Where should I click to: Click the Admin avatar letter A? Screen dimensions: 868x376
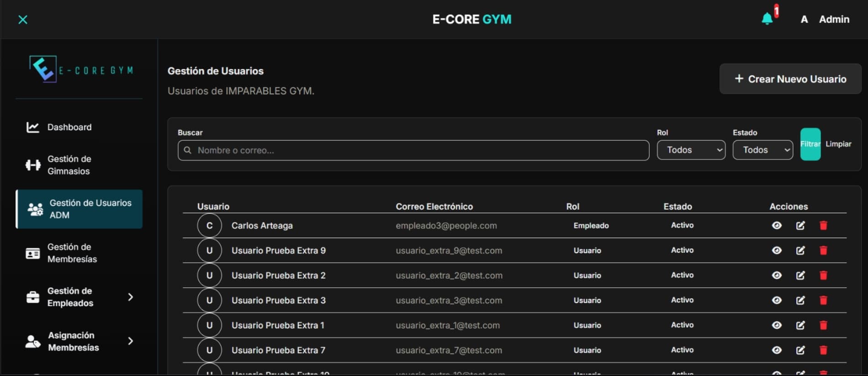804,19
